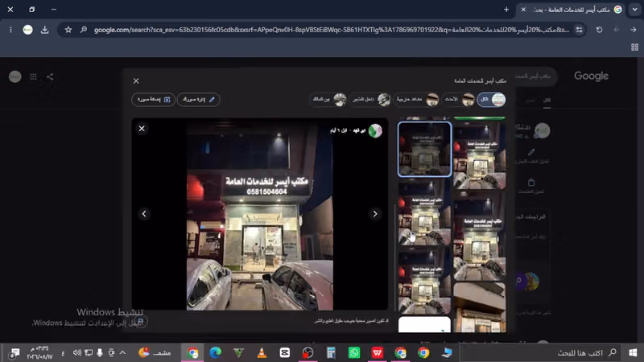This screenshot has height=362, width=644.
Task: Close the photos dialog using the top-left X
Action: (x=136, y=81)
